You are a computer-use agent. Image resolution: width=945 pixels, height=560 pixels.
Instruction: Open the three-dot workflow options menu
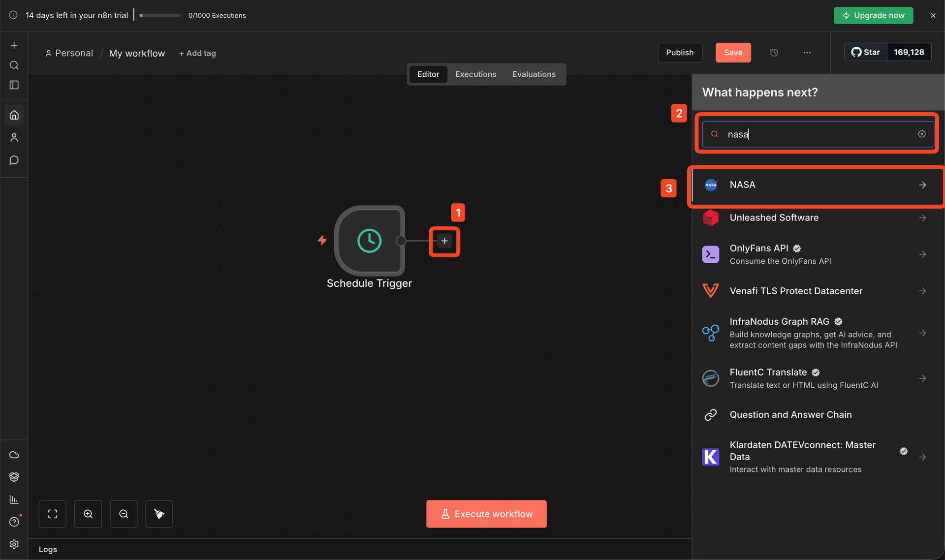click(x=807, y=53)
